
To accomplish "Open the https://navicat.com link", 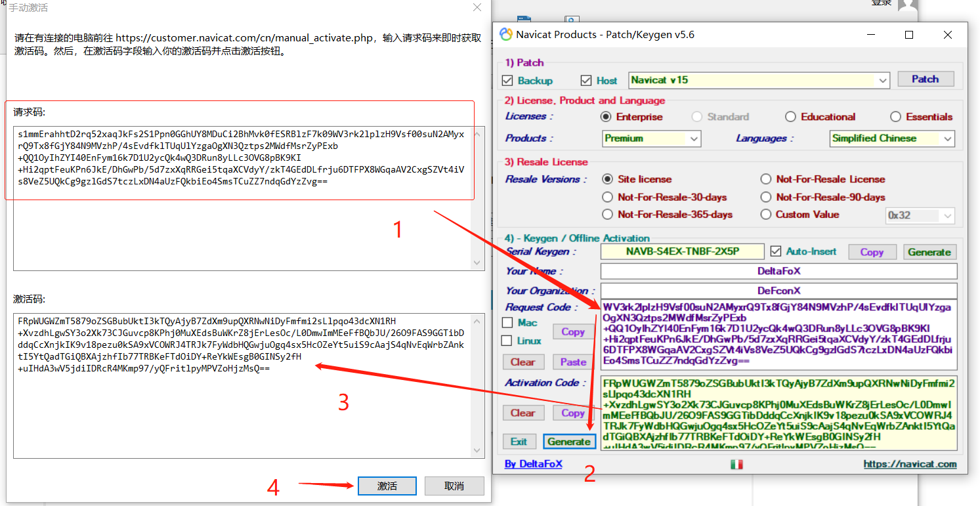I will 910,464.
